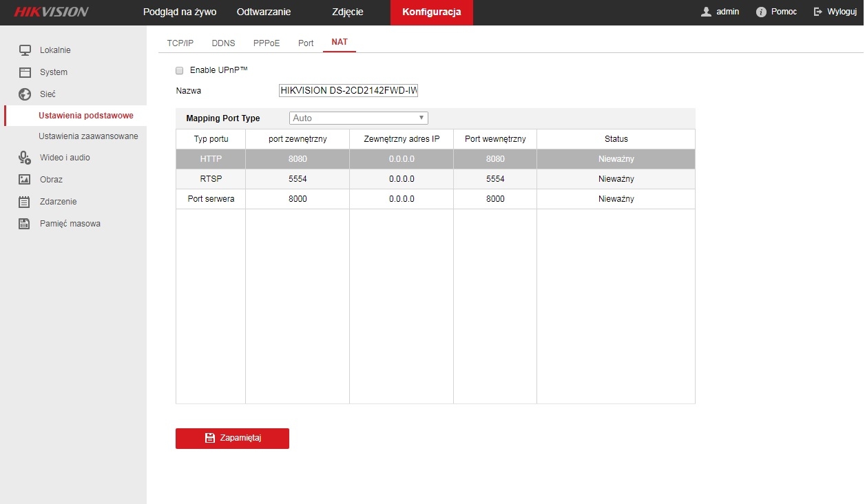Click Wyloguj to log out
The width and height of the screenshot is (865, 504).
point(842,12)
